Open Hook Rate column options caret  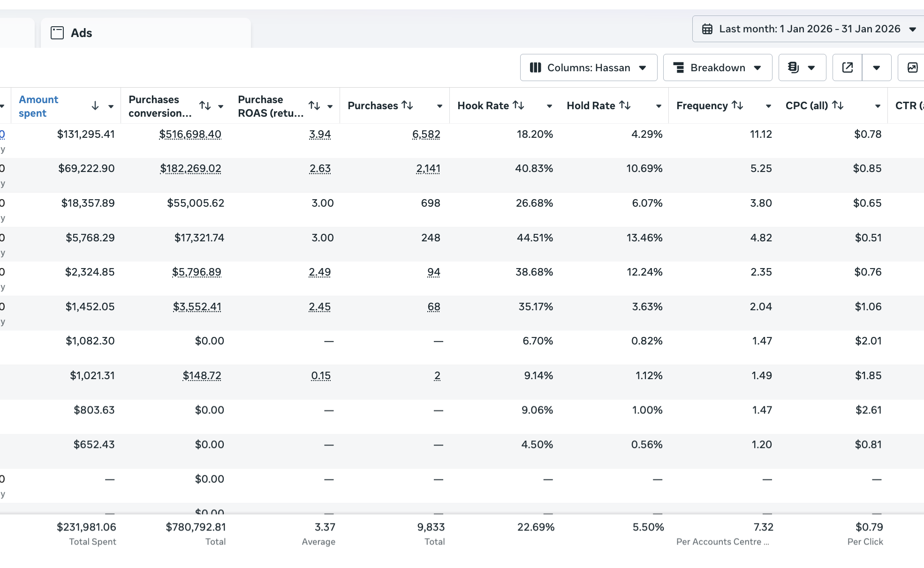click(549, 106)
